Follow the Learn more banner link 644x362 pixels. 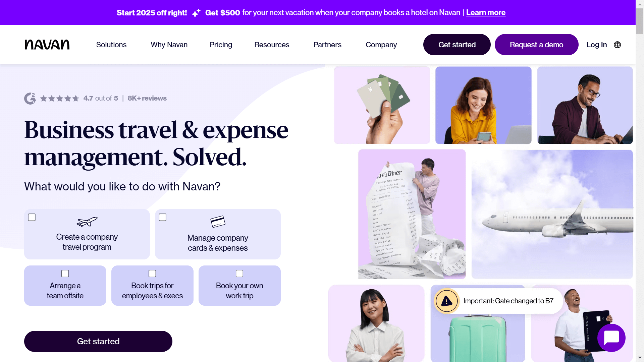[x=486, y=13]
